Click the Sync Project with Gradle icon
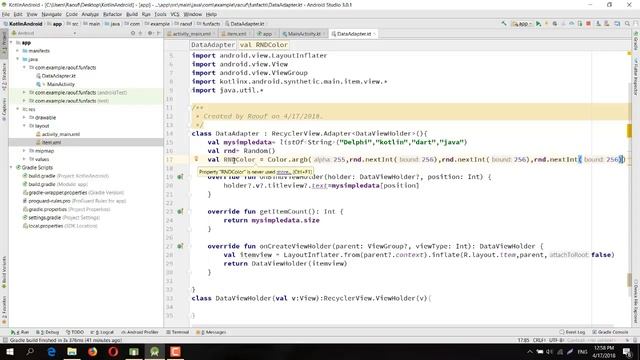The image size is (640, 360). (x=598, y=24)
